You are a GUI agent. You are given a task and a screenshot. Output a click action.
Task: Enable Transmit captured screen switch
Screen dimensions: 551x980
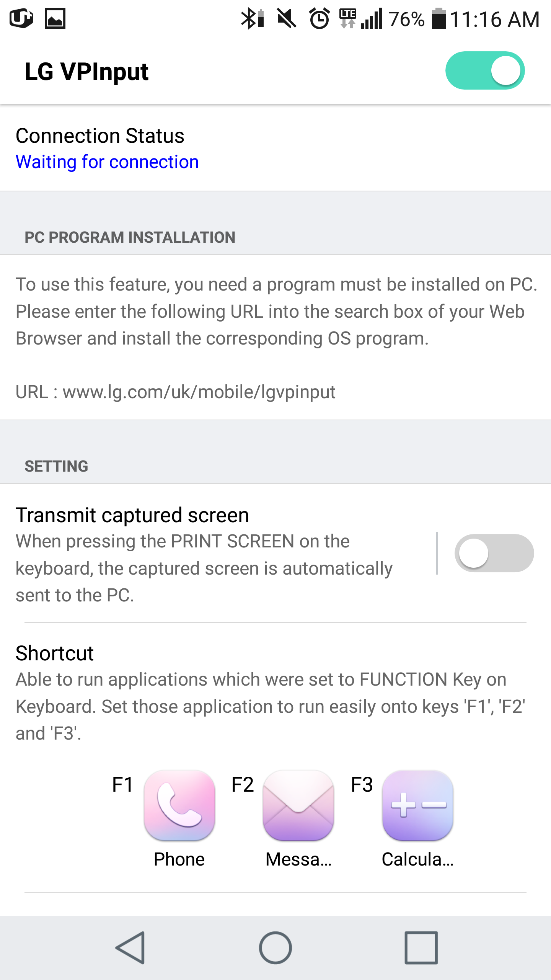click(494, 553)
